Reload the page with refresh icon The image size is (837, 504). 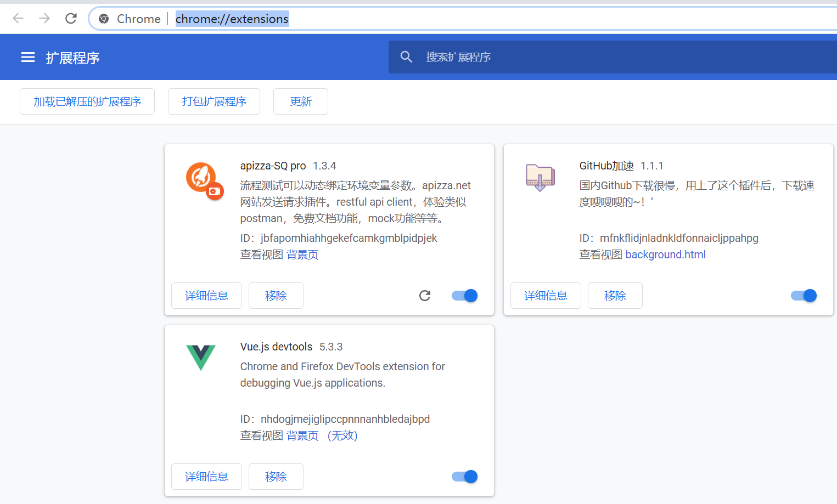point(71,19)
